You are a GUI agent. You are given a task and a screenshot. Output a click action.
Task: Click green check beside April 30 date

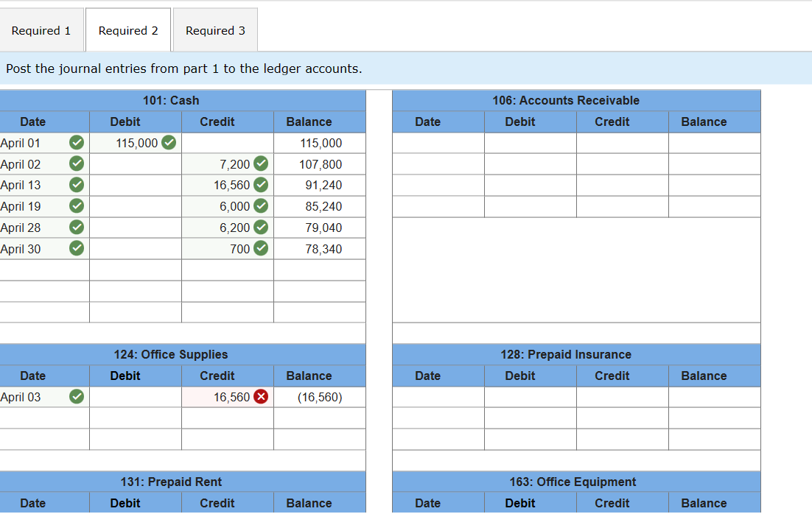77,248
